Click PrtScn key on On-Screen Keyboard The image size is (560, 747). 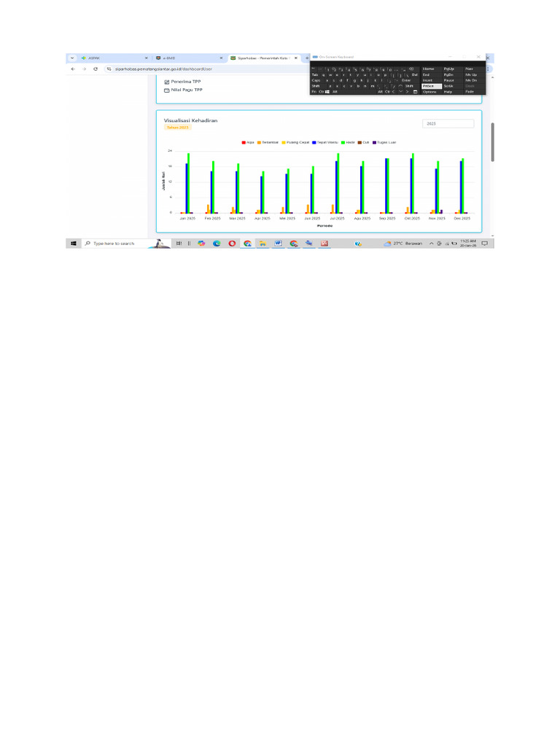pos(432,86)
